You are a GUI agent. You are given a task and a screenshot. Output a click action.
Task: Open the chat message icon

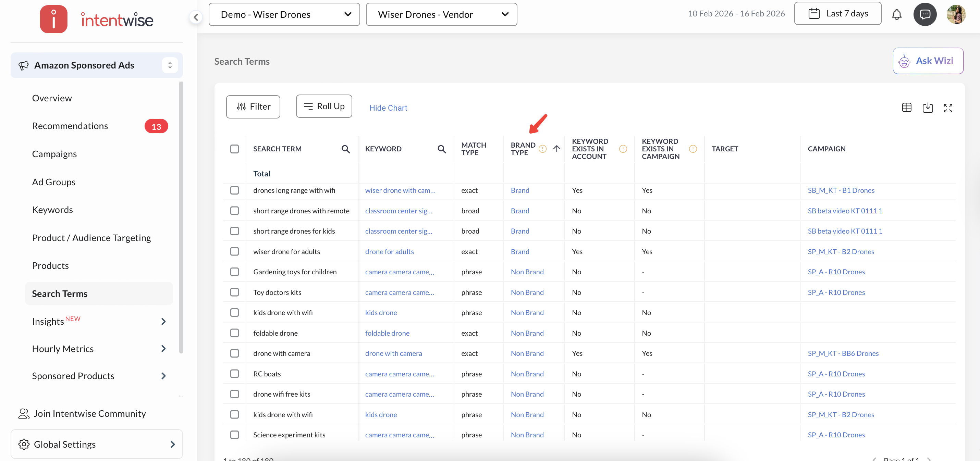pos(925,14)
